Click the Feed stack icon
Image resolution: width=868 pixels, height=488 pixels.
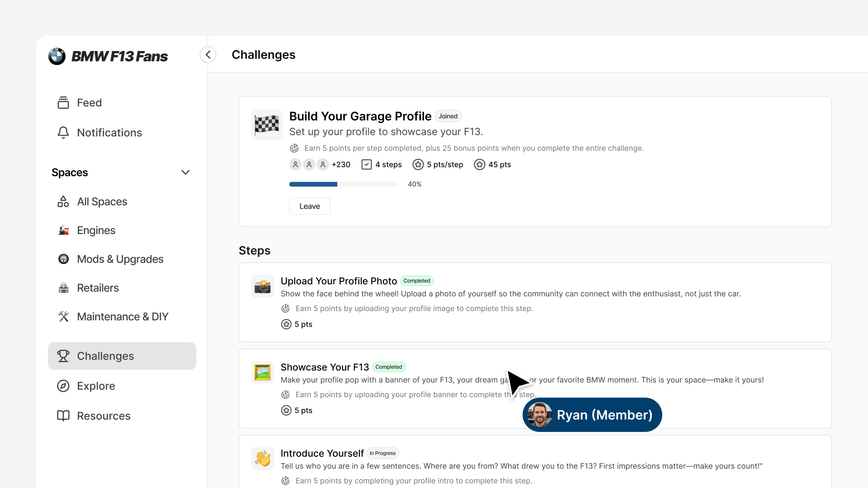click(x=63, y=103)
